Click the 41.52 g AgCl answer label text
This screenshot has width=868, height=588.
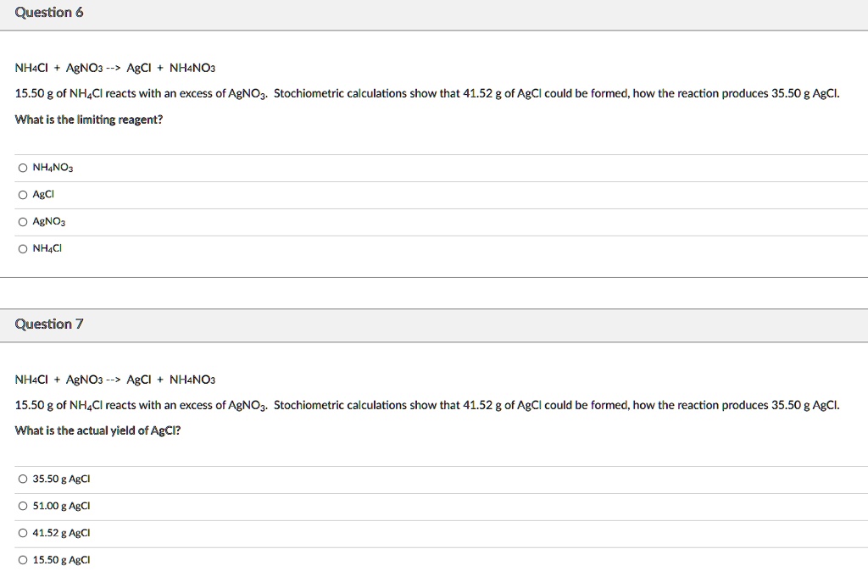tap(61, 533)
